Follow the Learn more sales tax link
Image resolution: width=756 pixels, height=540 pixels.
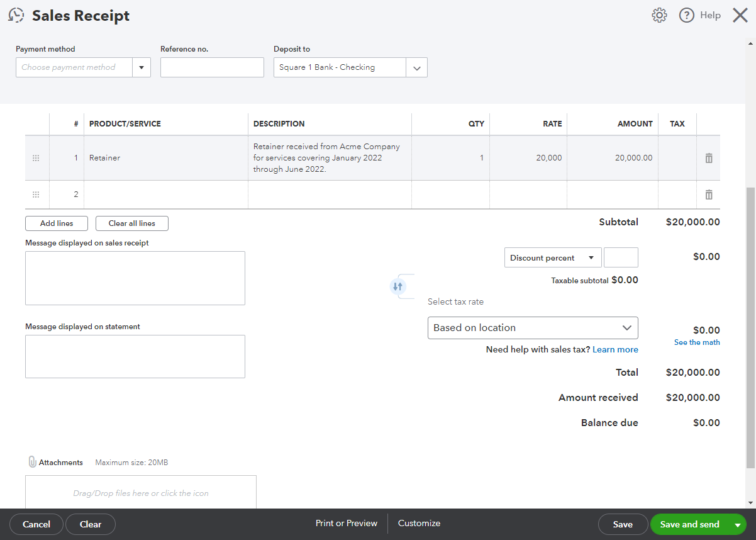click(x=615, y=349)
